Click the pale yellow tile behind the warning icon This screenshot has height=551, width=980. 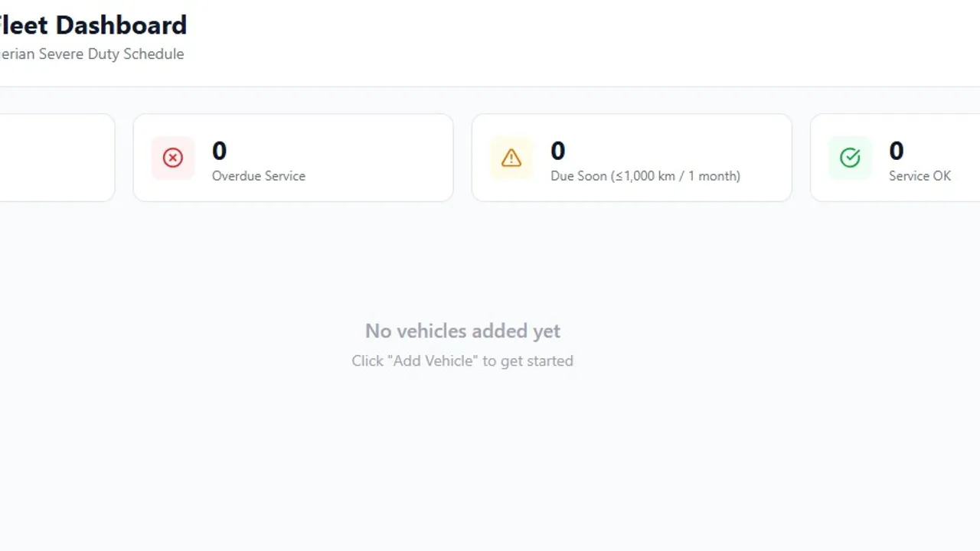pos(511,158)
